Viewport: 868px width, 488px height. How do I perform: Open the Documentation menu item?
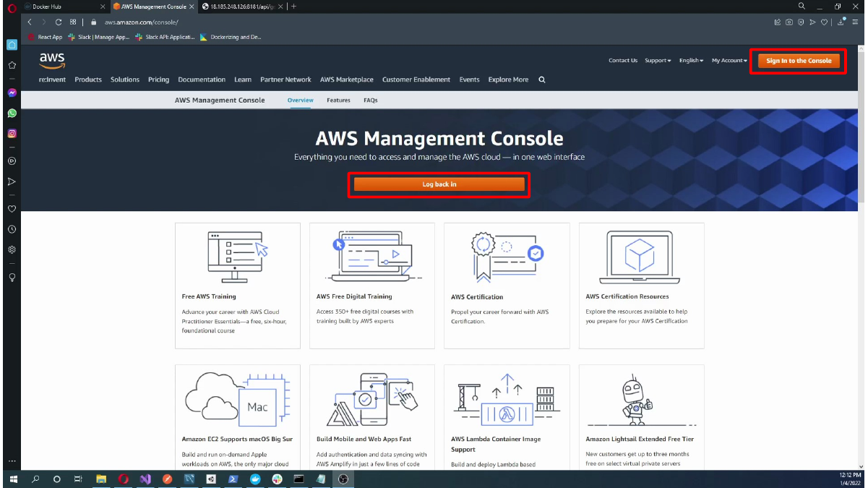click(202, 80)
